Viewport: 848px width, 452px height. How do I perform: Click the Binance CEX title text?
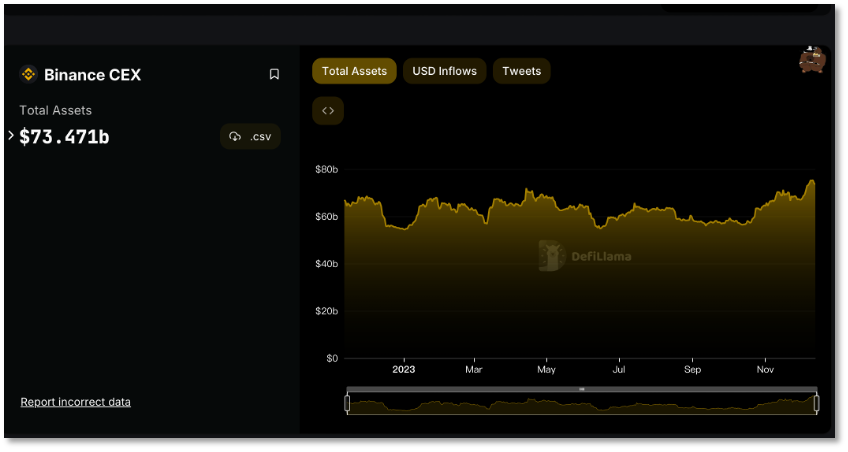coord(92,74)
